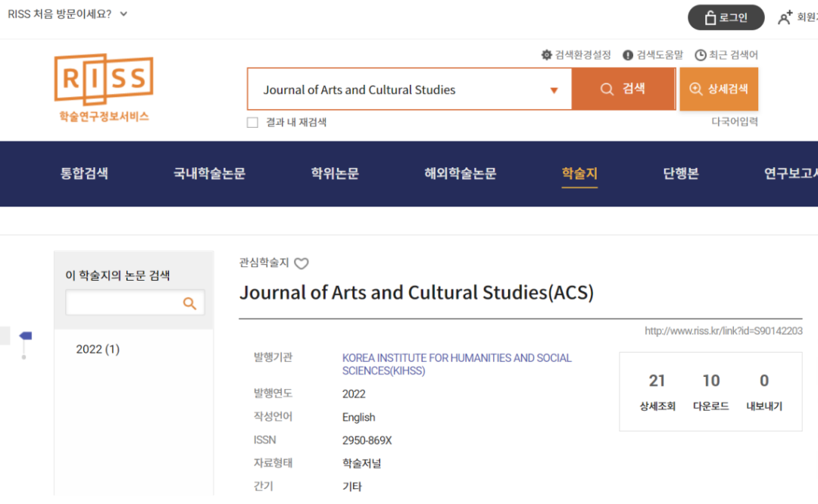Click the orange 검색 search button
Image resolution: width=818 pixels, height=504 pixels.
point(623,89)
